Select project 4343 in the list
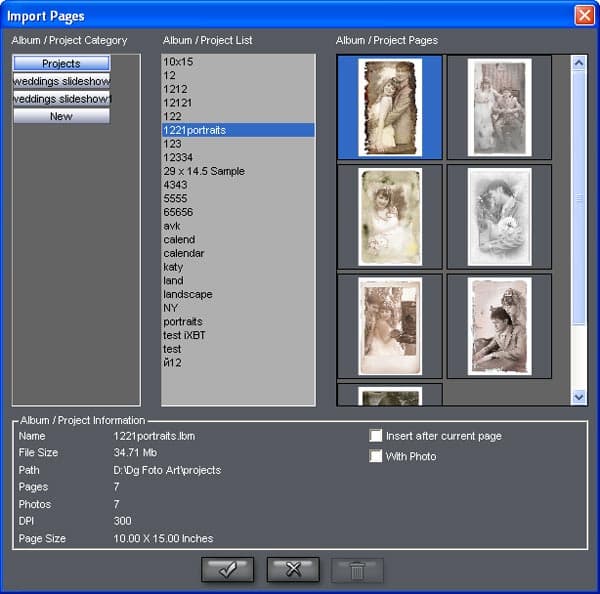This screenshot has height=594, width=600. (238, 185)
